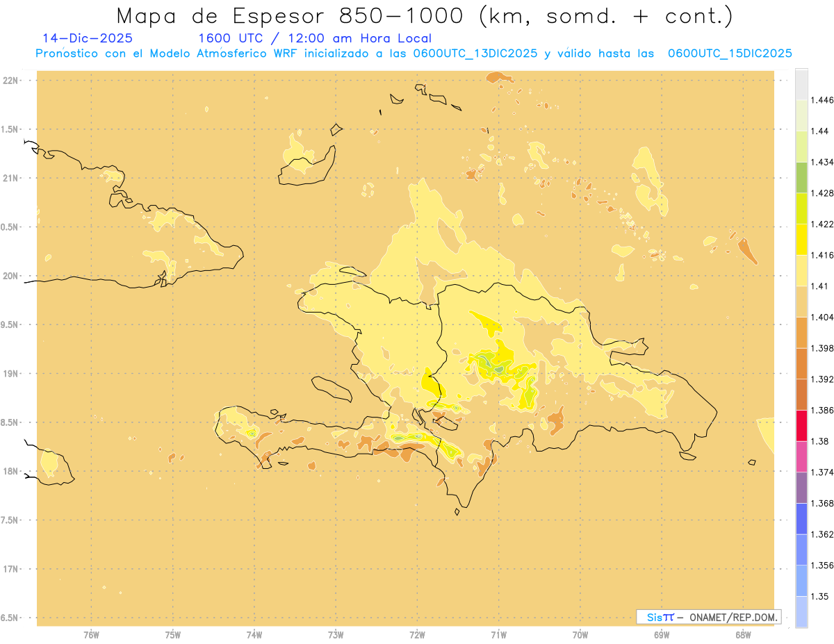Click the legend value '1.374'

point(821,472)
